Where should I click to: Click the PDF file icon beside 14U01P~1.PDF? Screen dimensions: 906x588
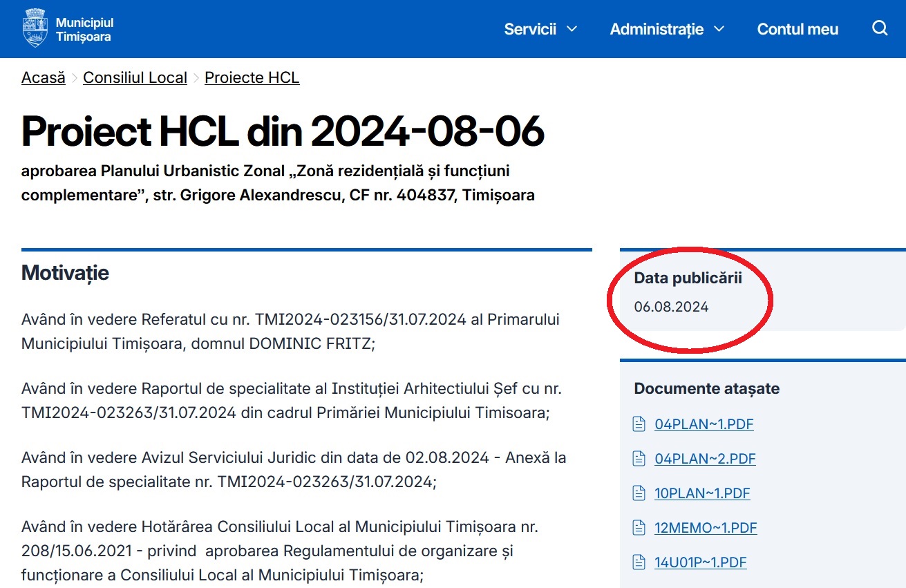[639, 562]
